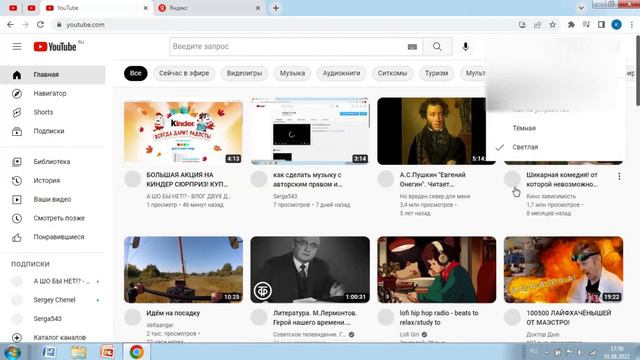This screenshot has width=640, height=360.
Task: Go back in browser
Action: point(10,24)
